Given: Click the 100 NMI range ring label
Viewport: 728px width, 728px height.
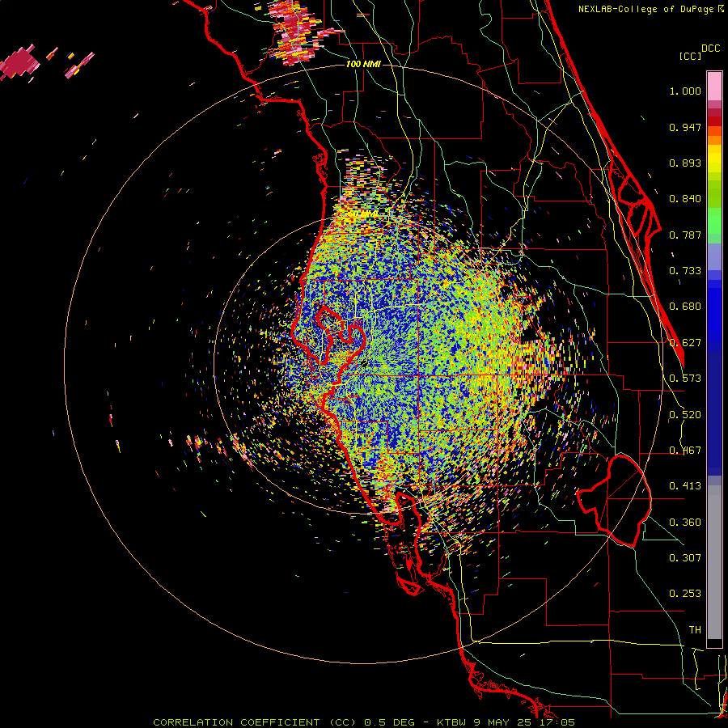Looking at the screenshot, I should coord(363,64).
